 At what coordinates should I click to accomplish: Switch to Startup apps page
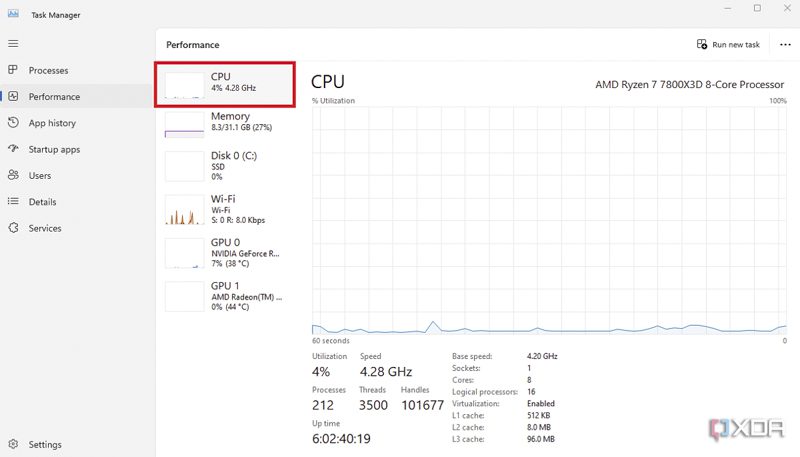point(54,149)
